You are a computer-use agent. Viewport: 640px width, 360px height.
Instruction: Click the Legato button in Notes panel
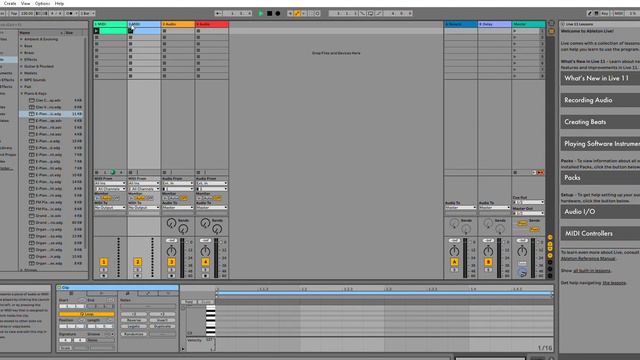point(134,327)
